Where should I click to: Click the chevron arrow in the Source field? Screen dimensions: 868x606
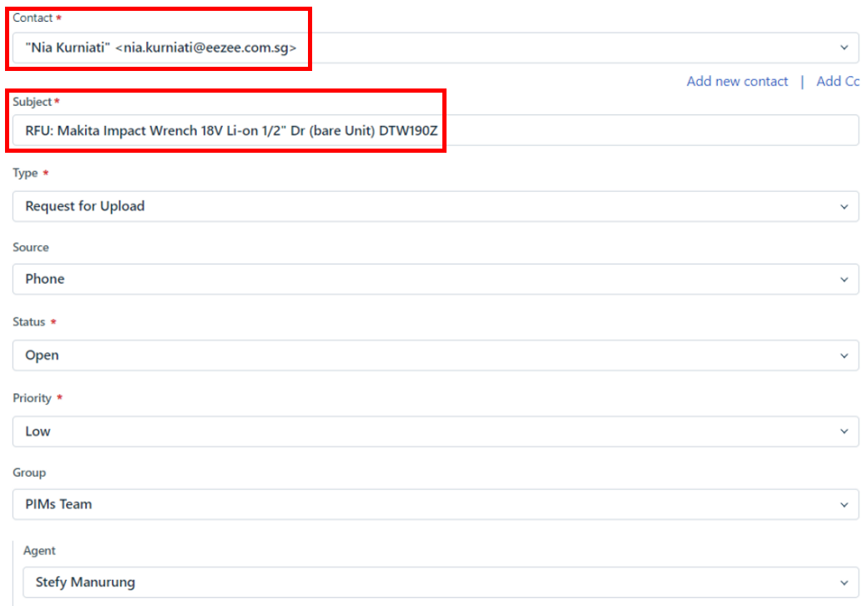click(844, 280)
